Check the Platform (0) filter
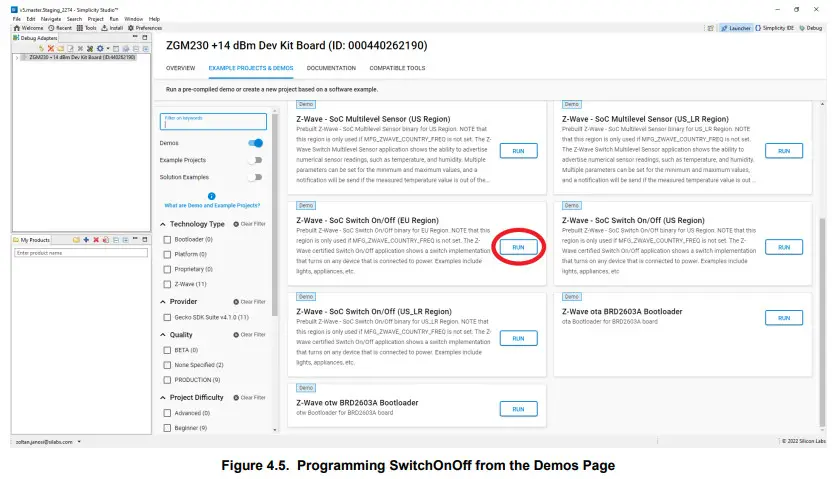This screenshot has height=479, width=832. tap(167, 255)
